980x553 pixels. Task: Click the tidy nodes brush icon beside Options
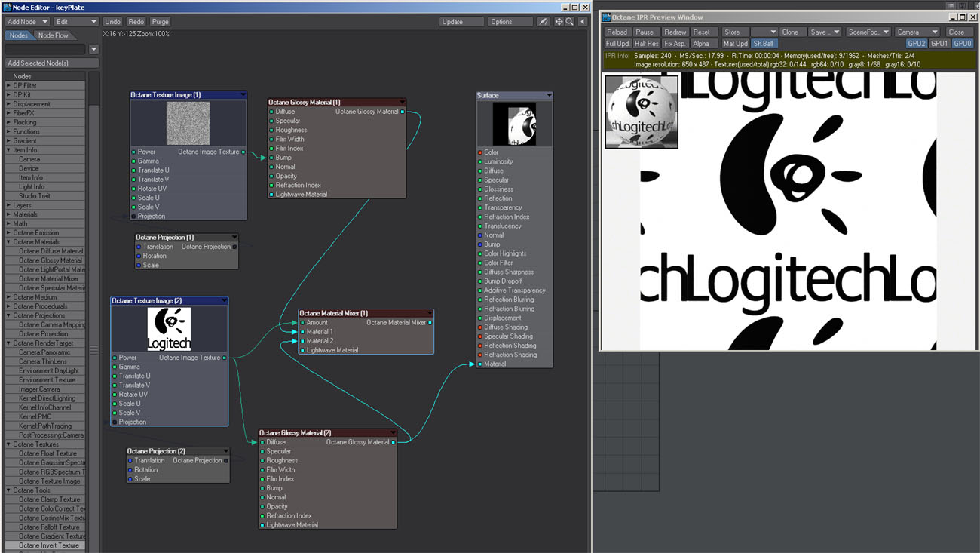(543, 22)
